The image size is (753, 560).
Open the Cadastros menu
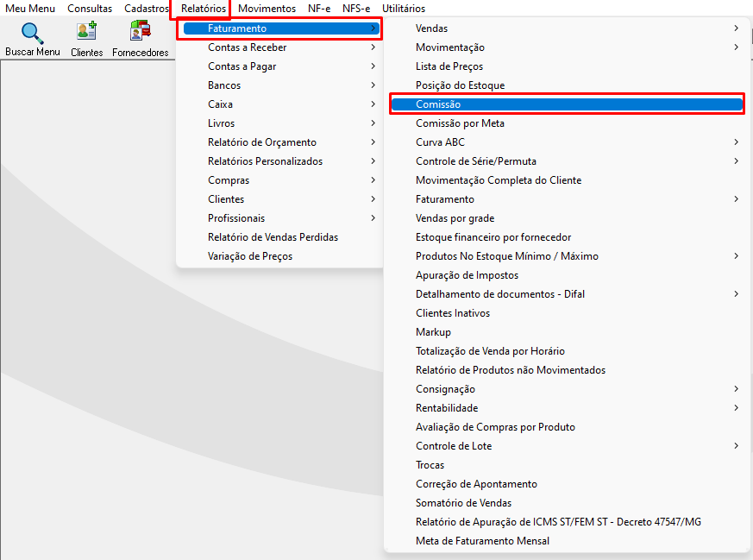pyautogui.click(x=147, y=9)
